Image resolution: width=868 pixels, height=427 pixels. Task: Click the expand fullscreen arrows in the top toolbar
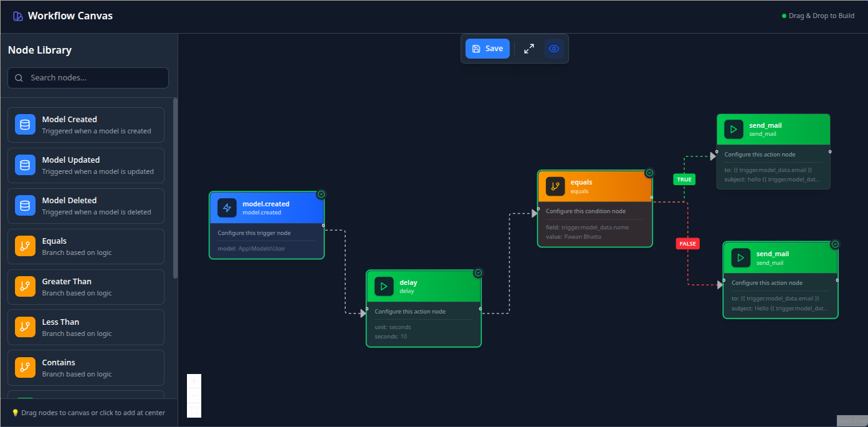(x=529, y=48)
